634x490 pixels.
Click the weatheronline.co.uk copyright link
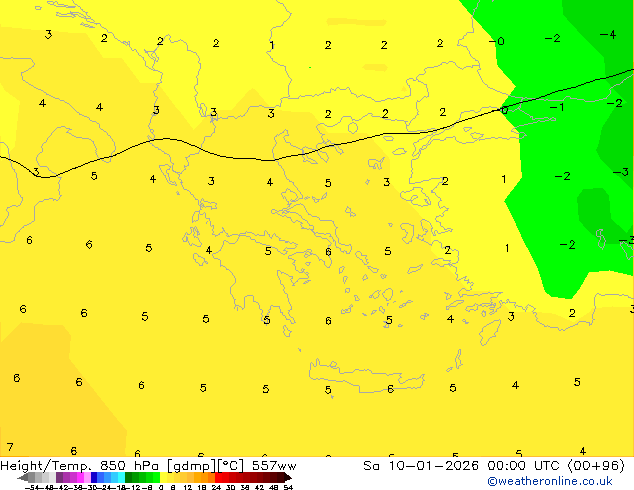[550, 481]
